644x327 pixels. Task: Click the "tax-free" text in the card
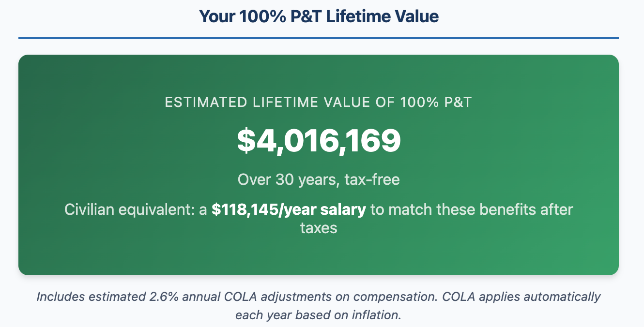pyautogui.click(x=372, y=180)
